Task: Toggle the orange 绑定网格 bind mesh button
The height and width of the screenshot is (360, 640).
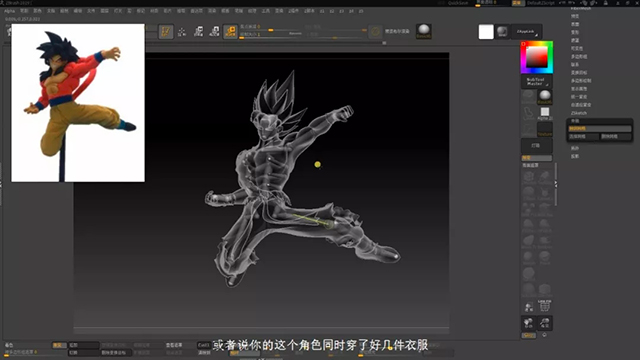Action: tap(600, 129)
